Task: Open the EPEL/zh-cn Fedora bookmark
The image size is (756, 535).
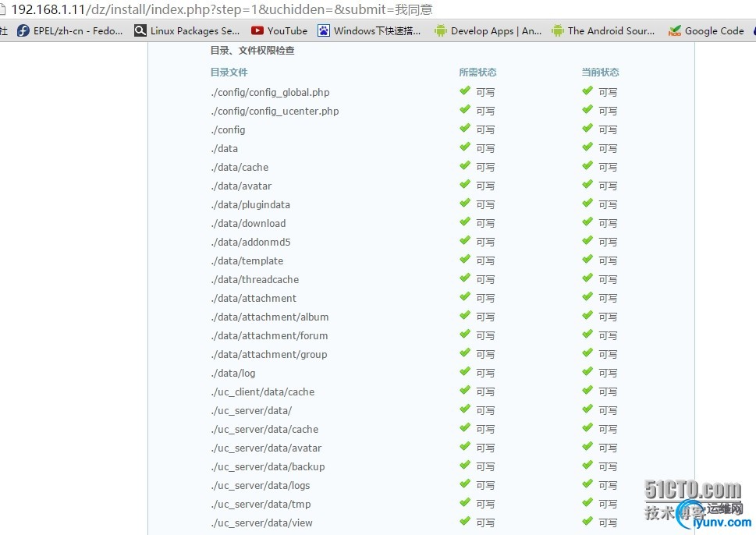Action: point(70,31)
